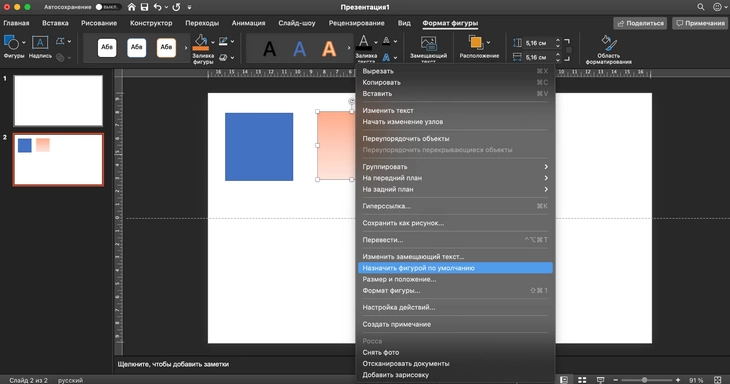Apply the orange A WordArt style
Image resolution: width=730 pixels, height=384 pixels.
329,48
